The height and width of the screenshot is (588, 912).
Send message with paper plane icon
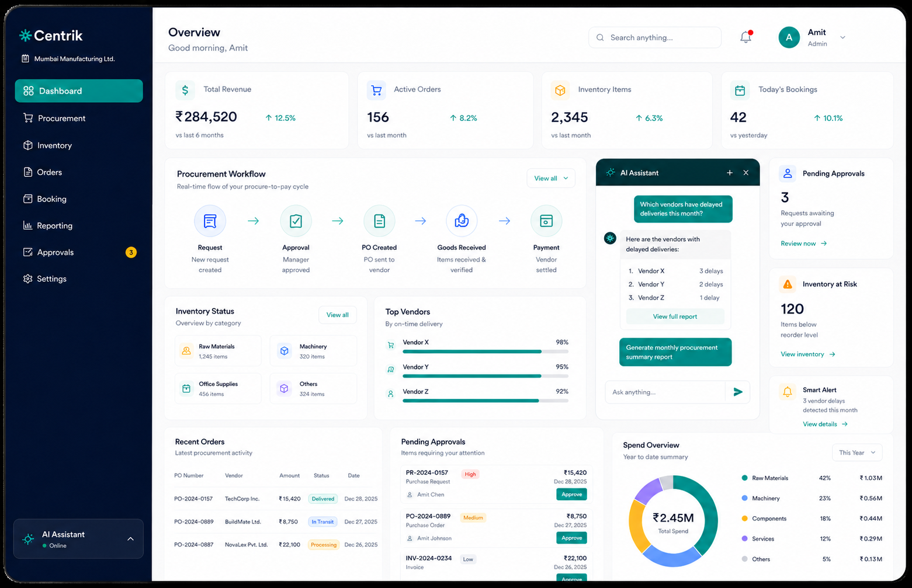[738, 392]
